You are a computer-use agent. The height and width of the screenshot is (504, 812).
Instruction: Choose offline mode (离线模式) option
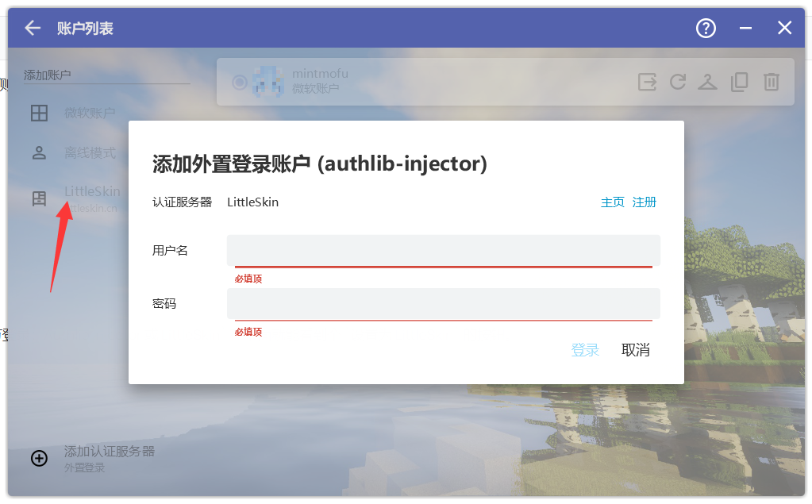click(89, 152)
